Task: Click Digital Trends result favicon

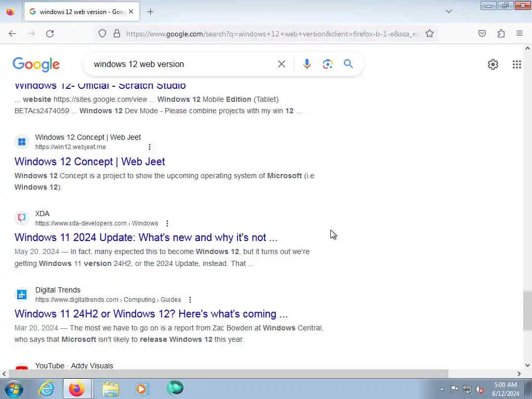Action: [x=22, y=294]
